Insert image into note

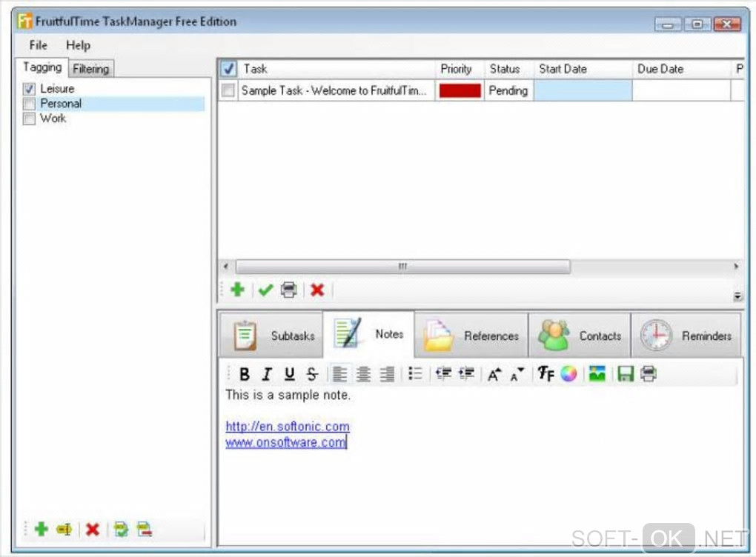click(597, 374)
